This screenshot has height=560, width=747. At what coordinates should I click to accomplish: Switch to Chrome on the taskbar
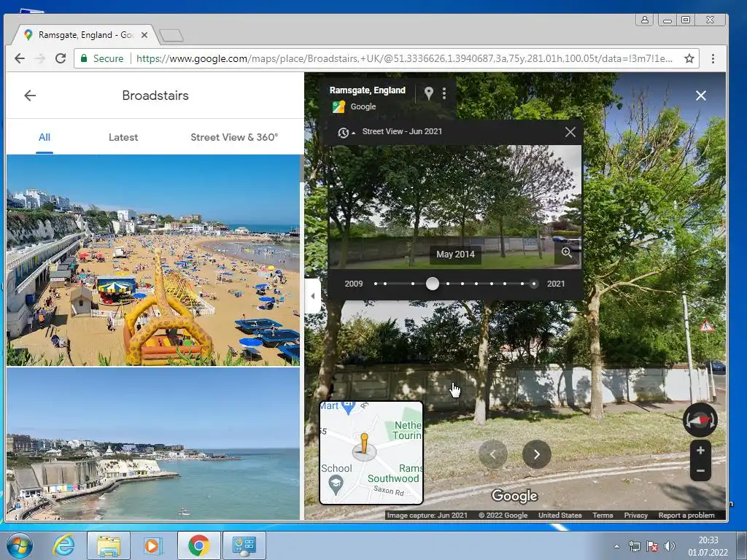tap(198, 545)
